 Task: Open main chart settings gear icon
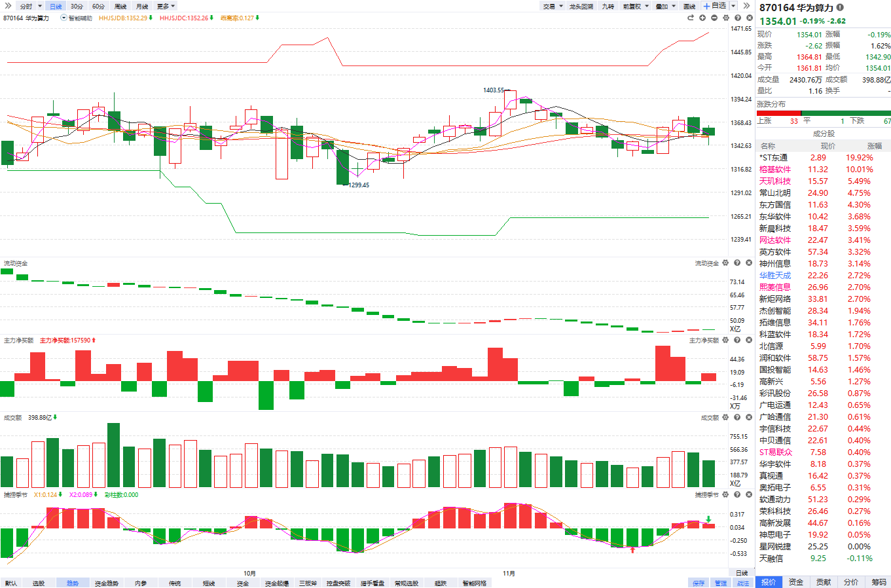[x=726, y=18]
